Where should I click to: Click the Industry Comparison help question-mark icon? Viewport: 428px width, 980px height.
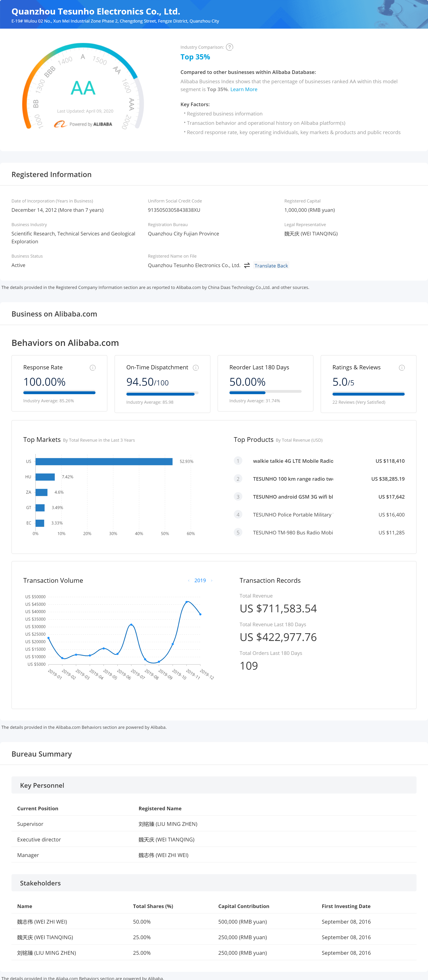pos(229,47)
